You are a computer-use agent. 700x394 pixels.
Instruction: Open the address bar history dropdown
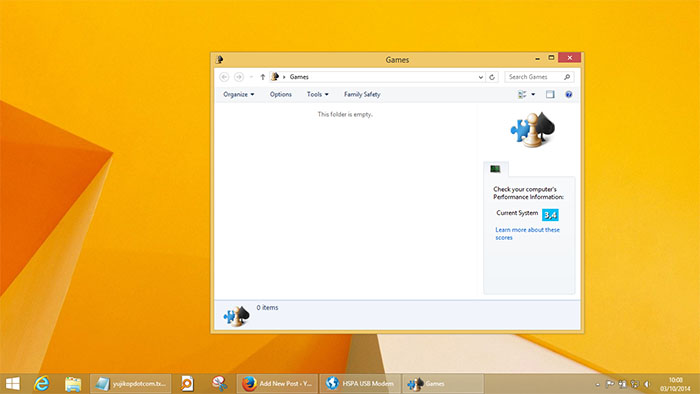[x=480, y=77]
